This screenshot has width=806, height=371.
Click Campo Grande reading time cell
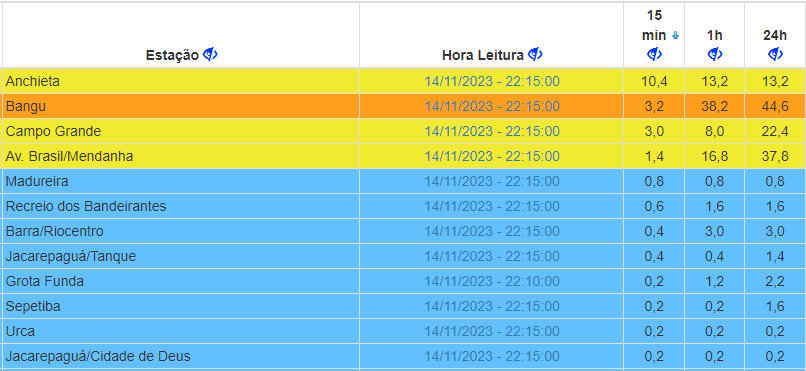tap(492, 132)
